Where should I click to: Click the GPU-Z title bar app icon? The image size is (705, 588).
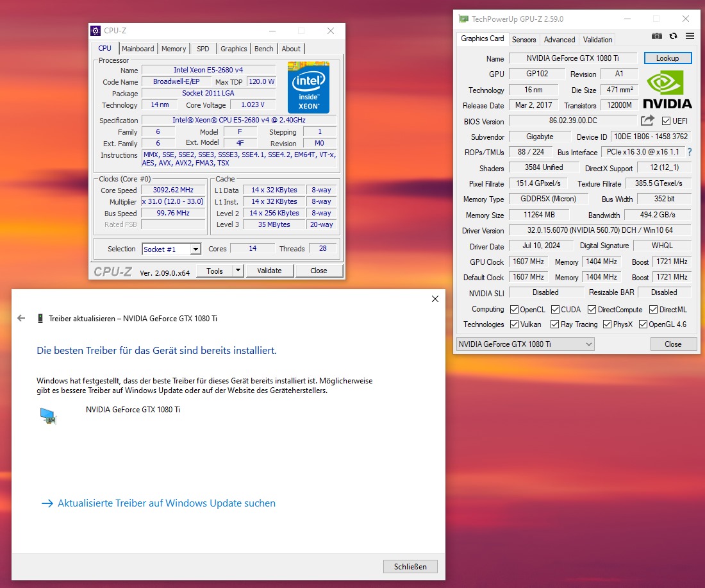point(463,19)
